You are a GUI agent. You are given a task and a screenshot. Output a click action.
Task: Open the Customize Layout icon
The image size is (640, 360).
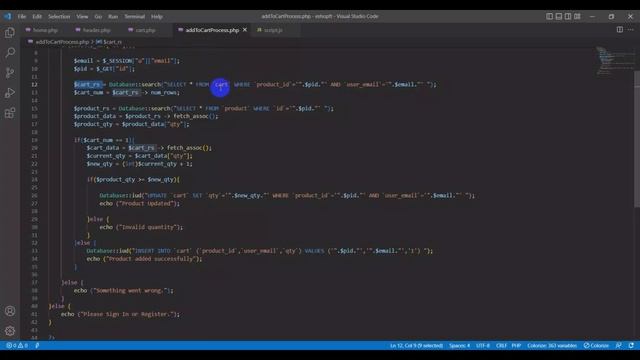pos(577,16)
